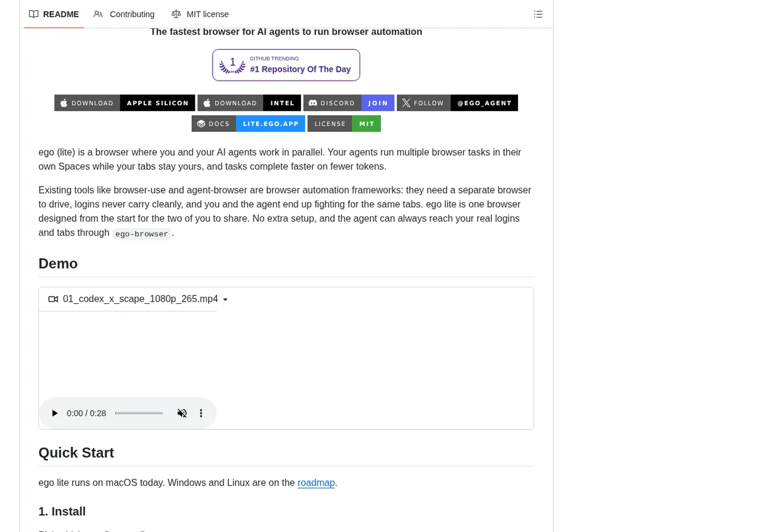Click the Demo heading
The width and height of the screenshot is (757, 532).
(58, 263)
